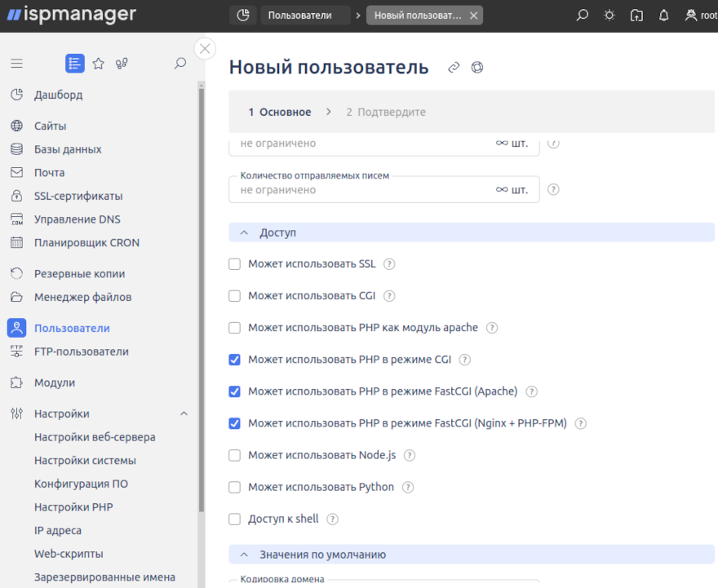
Task: Uncheck 'PHP в режиме CGI' checkbox
Action: coord(235,360)
